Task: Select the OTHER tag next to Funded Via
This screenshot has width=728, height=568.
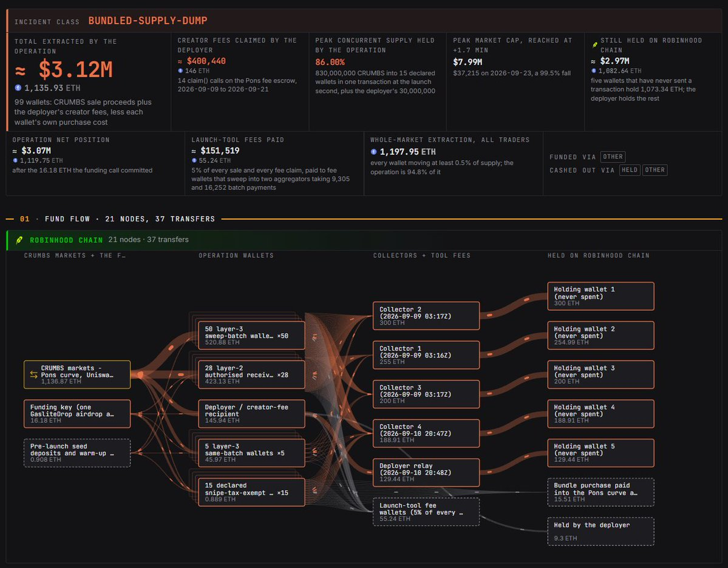Action: pyautogui.click(x=613, y=157)
